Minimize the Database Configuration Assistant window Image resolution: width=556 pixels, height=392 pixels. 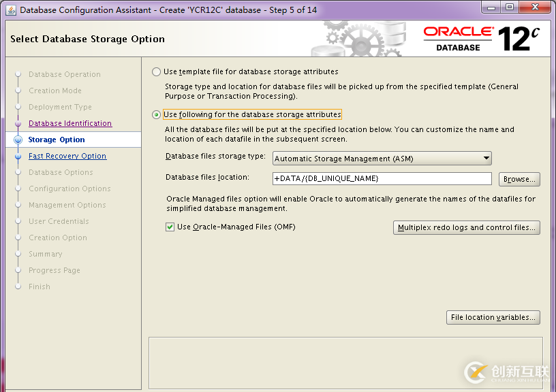(x=491, y=7)
